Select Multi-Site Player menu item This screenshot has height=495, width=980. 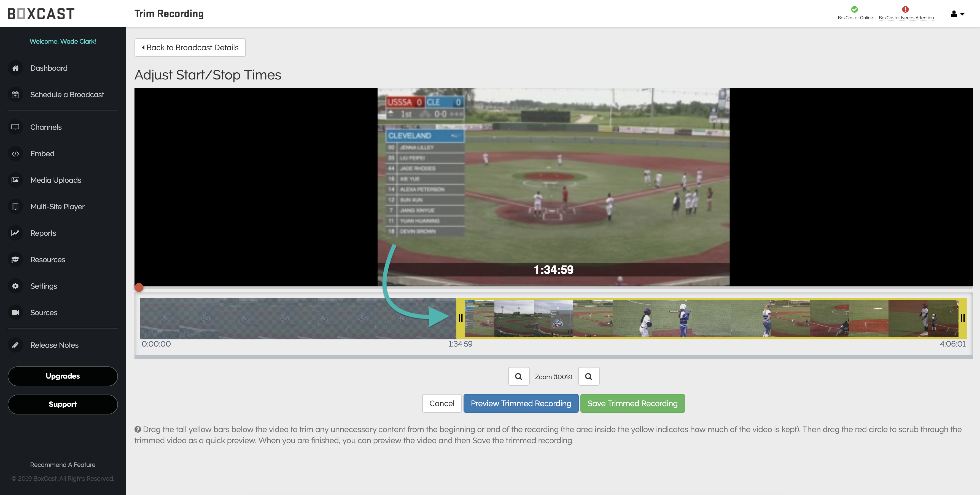[x=57, y=207]
